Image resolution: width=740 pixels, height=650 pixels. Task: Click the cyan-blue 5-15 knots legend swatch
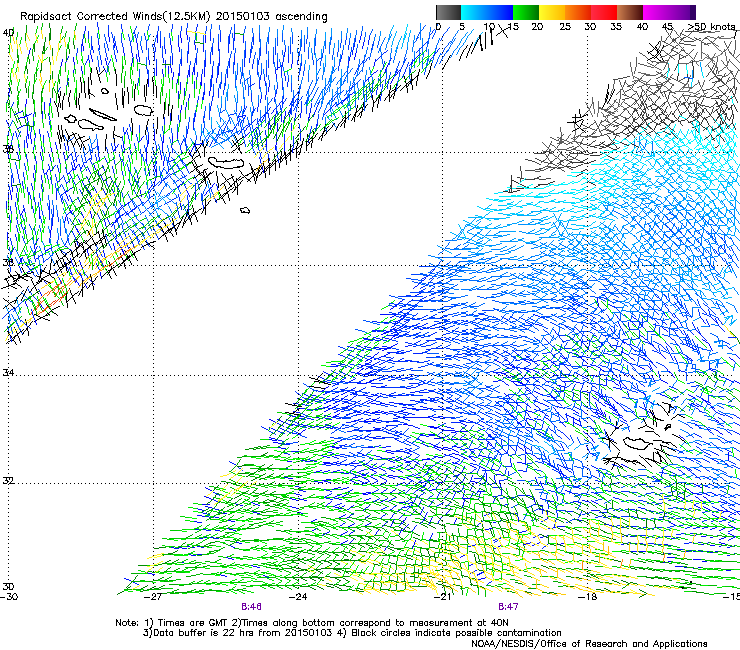click(487, 12)
